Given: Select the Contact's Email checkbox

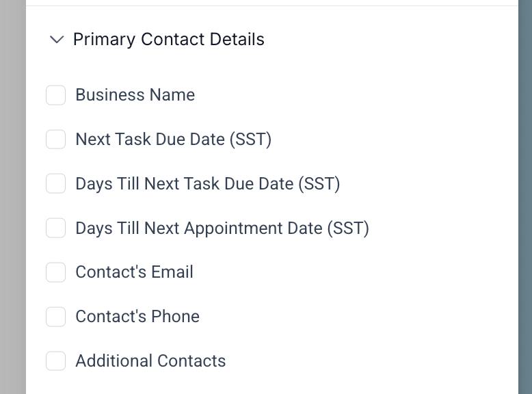Looking at the screenshot, I should coord(55,272).
